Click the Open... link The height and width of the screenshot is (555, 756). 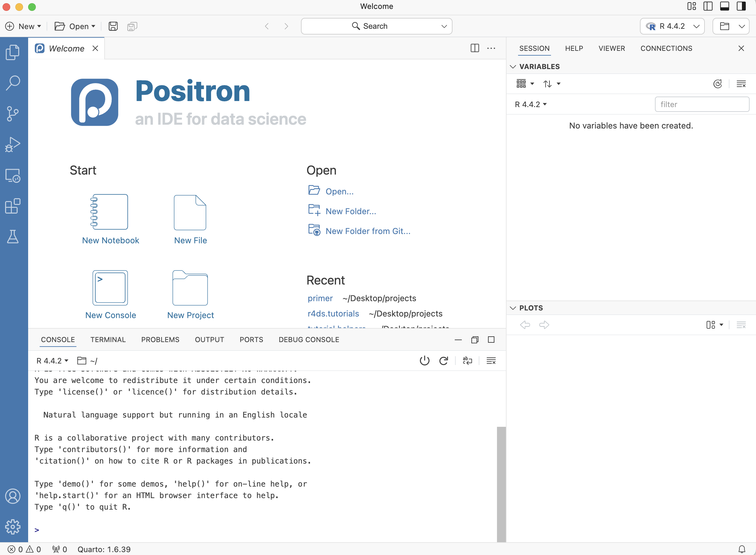(339, 191)
